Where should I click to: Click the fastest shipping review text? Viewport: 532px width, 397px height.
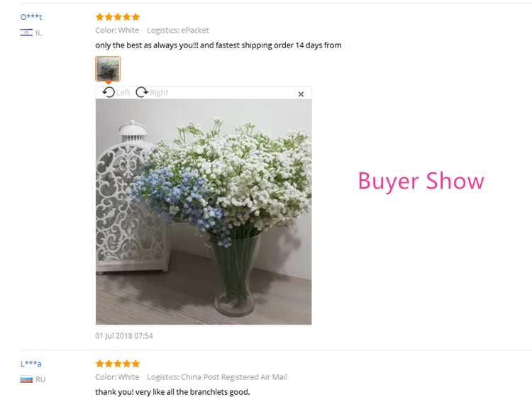pyautogui.click(x=218, y=45)
